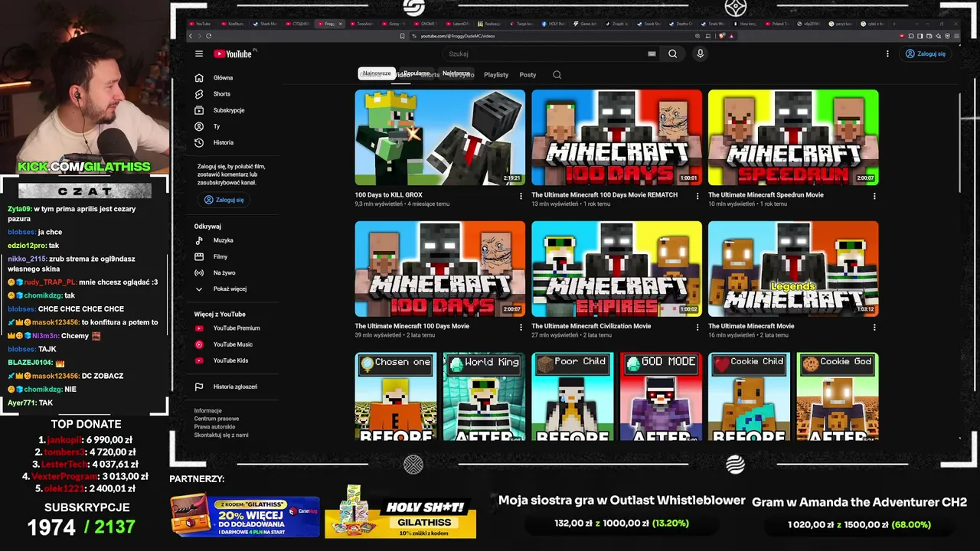
Task: Select the Najnowsze sort chip
Action: pos(377,73)
